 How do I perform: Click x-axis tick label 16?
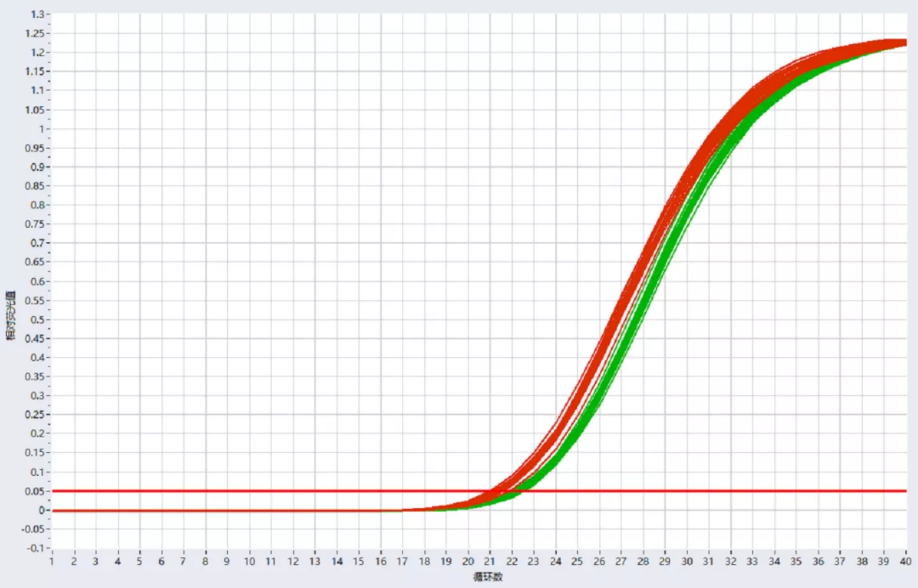click(x=381, y=562)
